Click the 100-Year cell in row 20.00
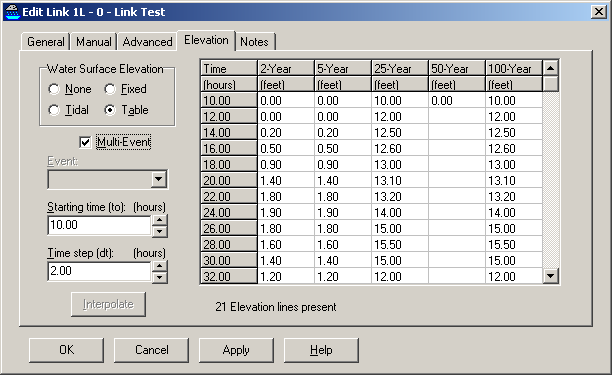Viewport: 612px width, 375px height. [x=514, y=181]
